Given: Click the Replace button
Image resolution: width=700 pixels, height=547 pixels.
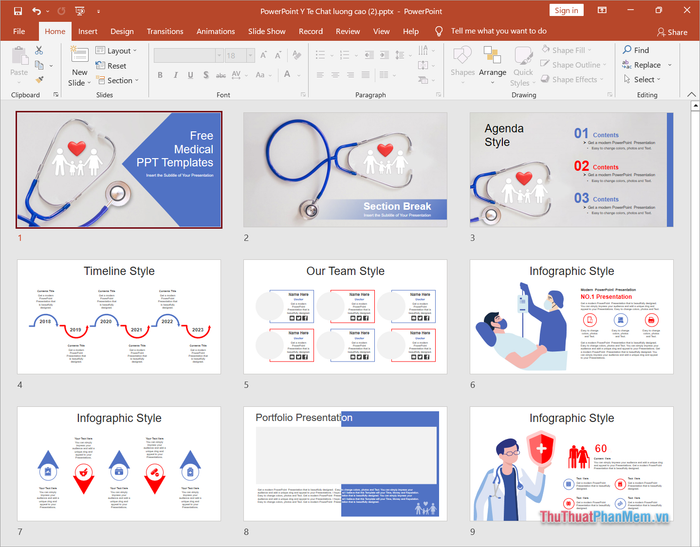Looking at the screenshot, I should point(642,65).
